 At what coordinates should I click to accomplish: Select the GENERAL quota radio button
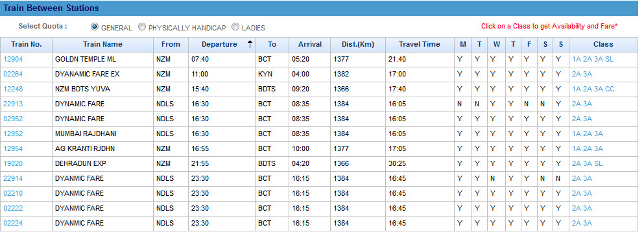pos(95,27)
